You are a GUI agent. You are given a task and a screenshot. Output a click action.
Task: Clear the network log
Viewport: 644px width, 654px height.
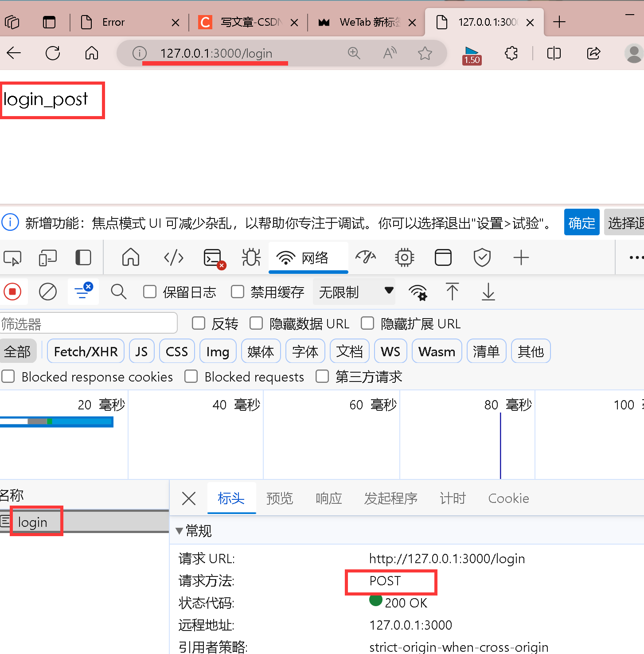(x=48, y=292)
